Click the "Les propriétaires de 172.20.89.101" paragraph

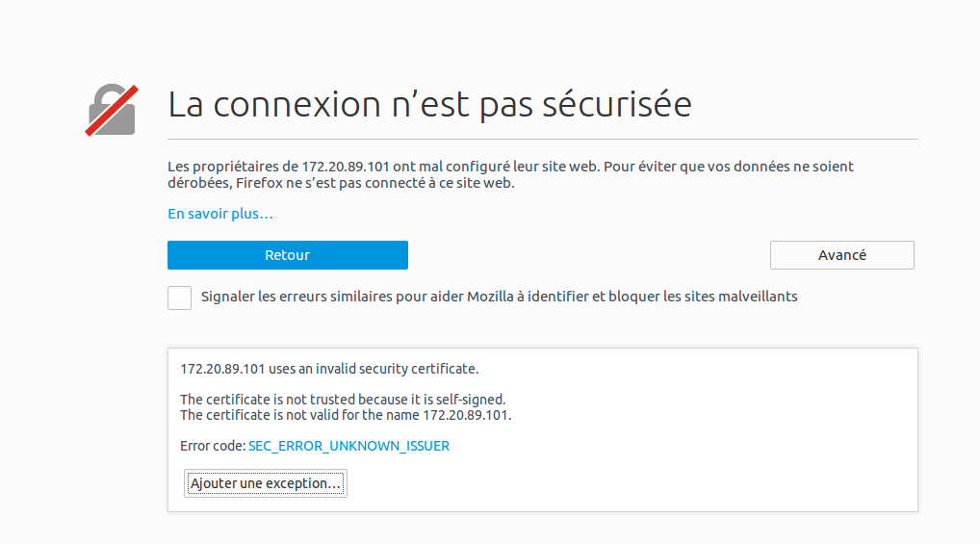click(510, 174)
